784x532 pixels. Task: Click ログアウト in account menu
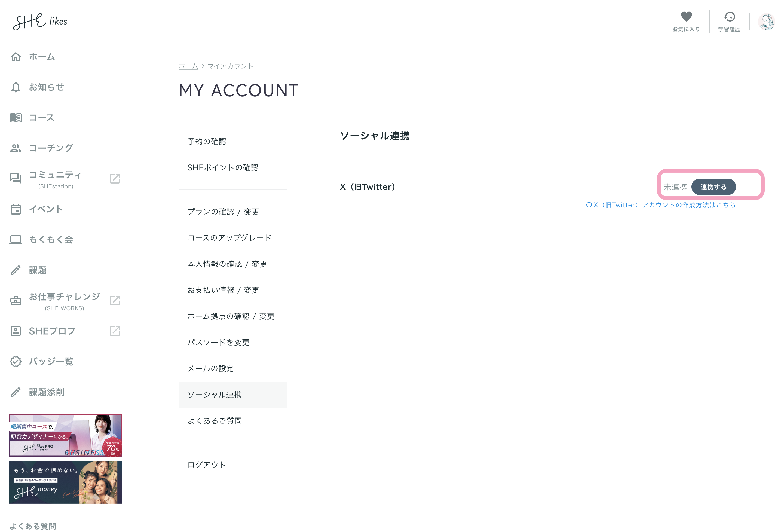tap(206, 464)
